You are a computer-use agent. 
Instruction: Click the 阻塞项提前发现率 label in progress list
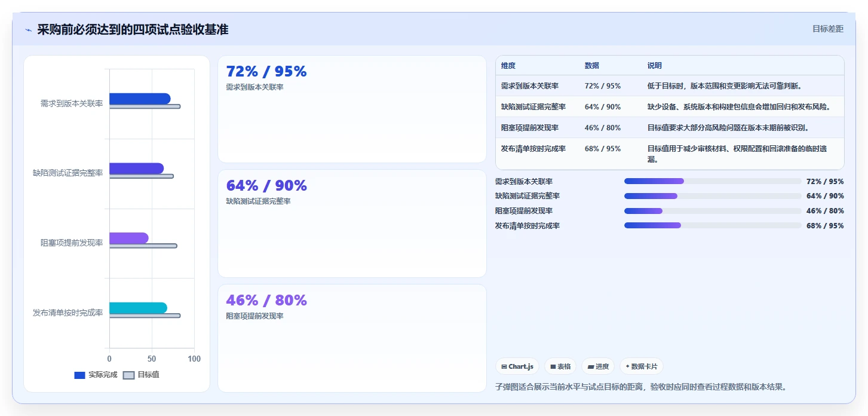pyautogui.click(x=524, y=211)
